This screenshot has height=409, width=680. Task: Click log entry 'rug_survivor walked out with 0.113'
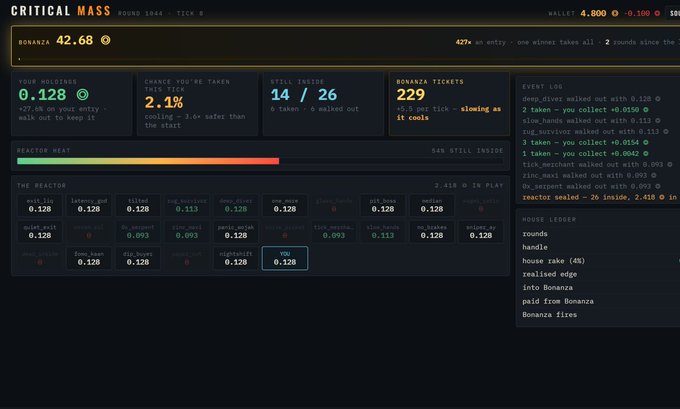tap(595, 131)
